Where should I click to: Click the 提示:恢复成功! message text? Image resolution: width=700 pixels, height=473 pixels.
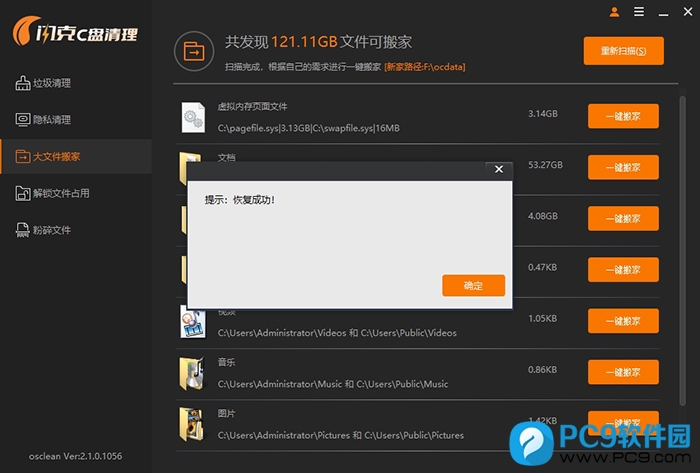[x=240, y=200]
